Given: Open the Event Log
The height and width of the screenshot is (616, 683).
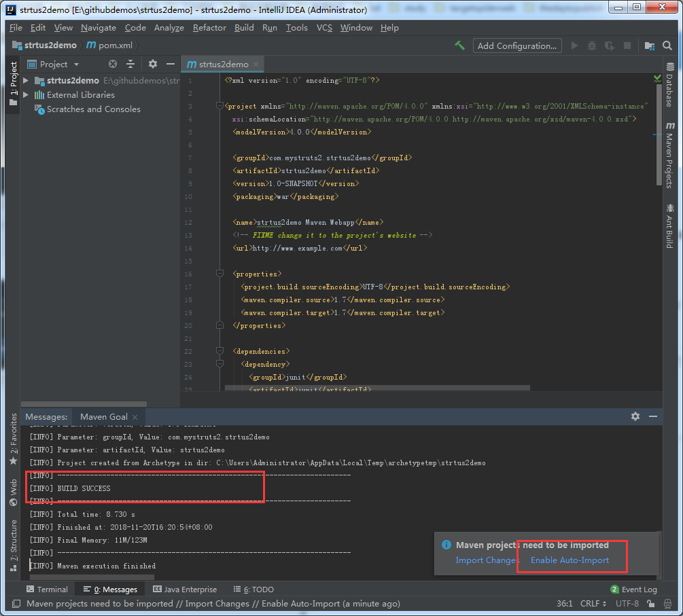Looking at the screenshot, I should (634, 589).
